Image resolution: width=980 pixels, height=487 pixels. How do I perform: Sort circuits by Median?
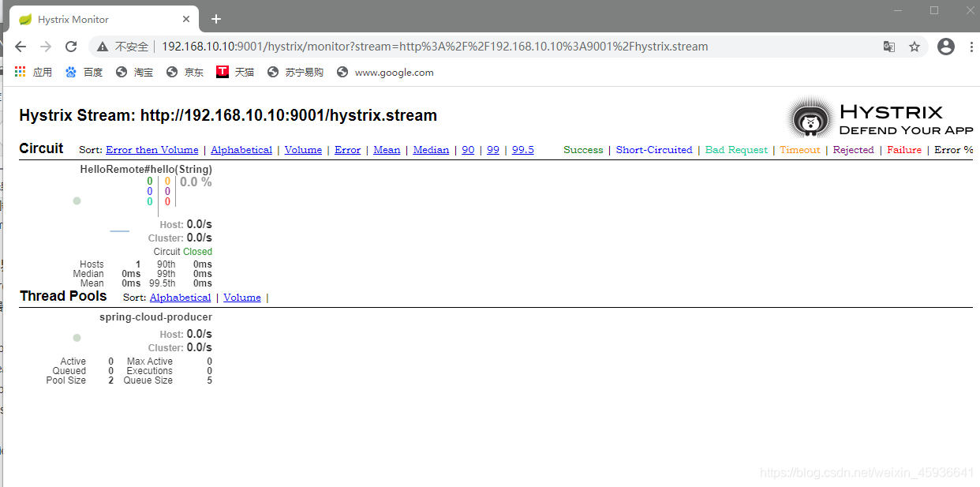pyautogui.click(x=431, y=149)
